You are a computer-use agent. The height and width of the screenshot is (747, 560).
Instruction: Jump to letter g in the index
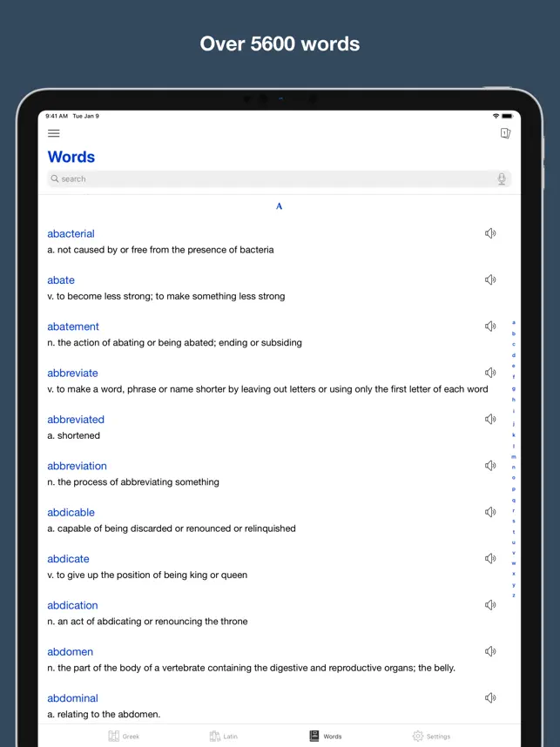pyautogui.click(x=513, y=389)
